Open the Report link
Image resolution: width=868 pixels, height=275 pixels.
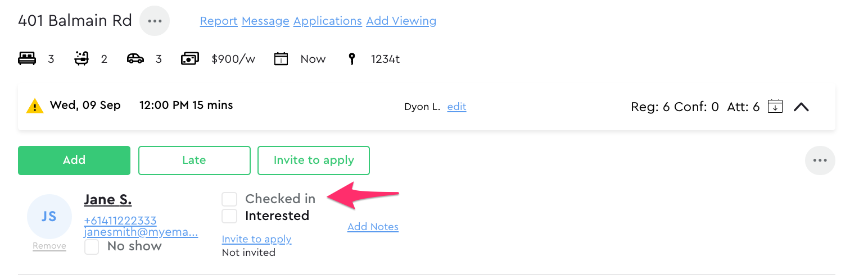pyautogui.click(x=219, y=21)
